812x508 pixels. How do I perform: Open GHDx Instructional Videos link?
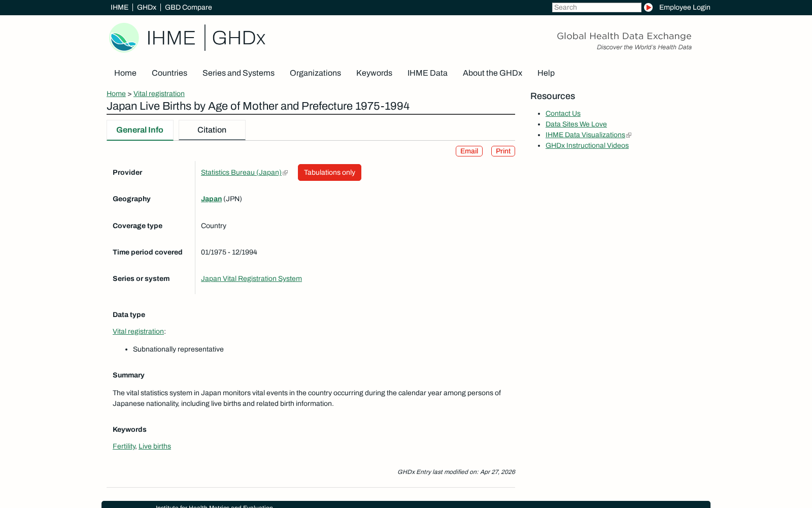587,145
